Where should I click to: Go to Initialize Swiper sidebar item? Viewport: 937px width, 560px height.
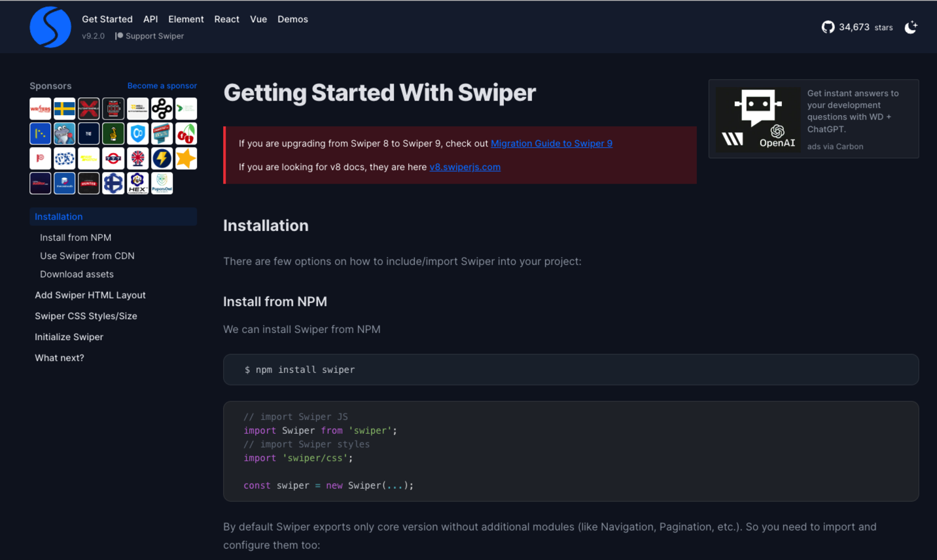pyautogui.click(x=69, y=337)
